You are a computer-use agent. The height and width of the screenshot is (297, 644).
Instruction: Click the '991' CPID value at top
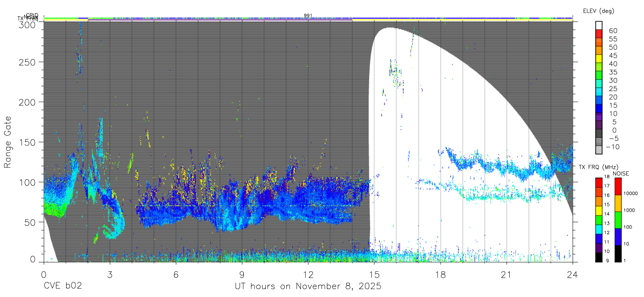308,16
